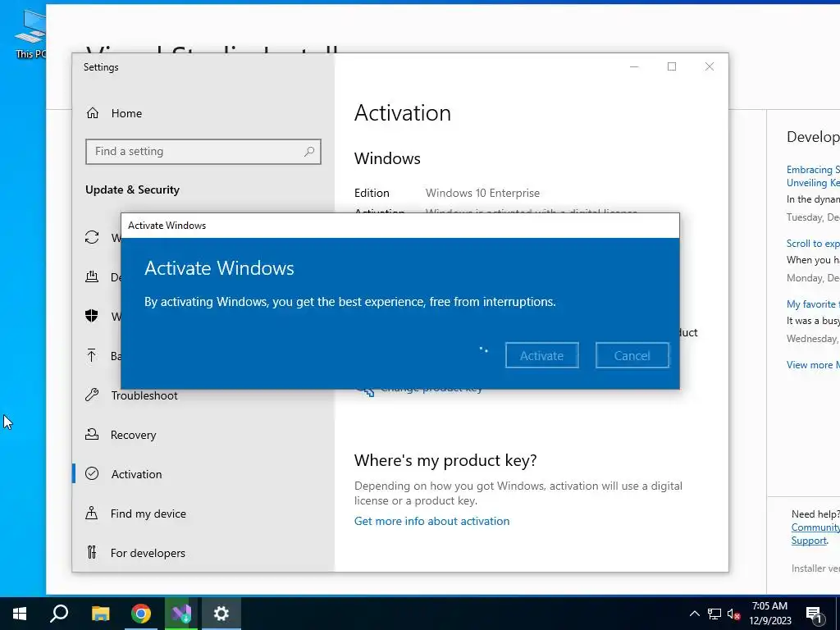This screenshot has height=630, width=840.
Task: Click the network icon in system tray
Action: 714,614
